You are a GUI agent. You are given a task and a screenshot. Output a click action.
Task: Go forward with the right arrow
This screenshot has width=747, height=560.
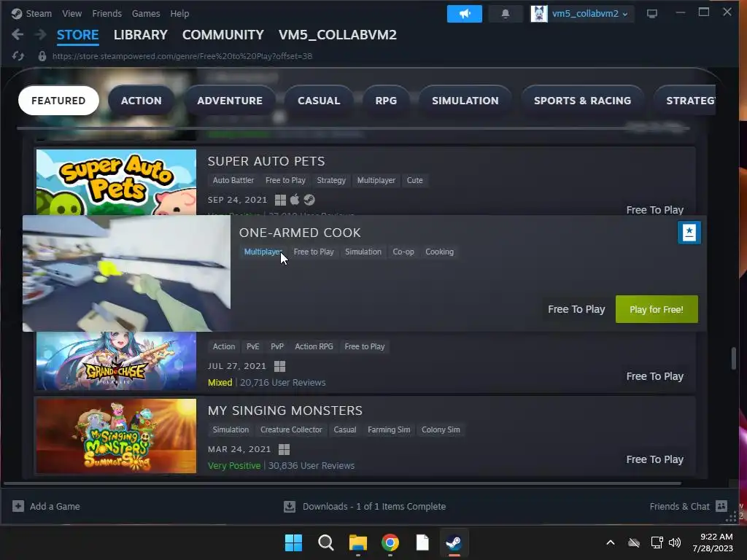point(41,34)
